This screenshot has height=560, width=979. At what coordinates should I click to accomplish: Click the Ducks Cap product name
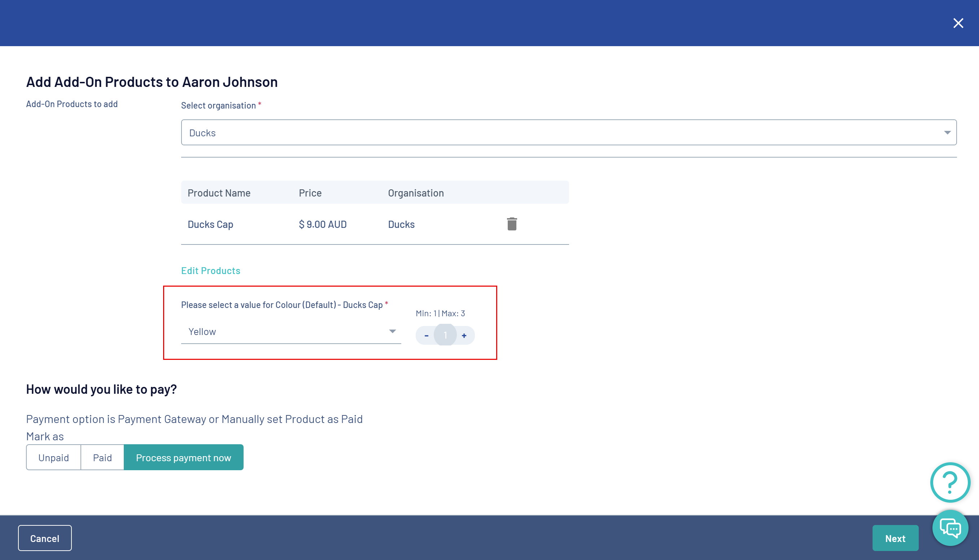210,224
